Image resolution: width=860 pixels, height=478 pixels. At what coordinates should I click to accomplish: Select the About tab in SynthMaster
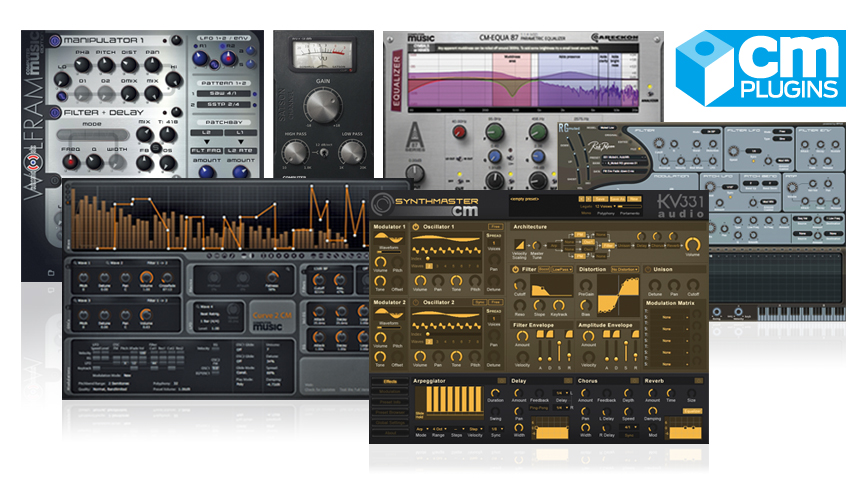click(x=390, y=433)
